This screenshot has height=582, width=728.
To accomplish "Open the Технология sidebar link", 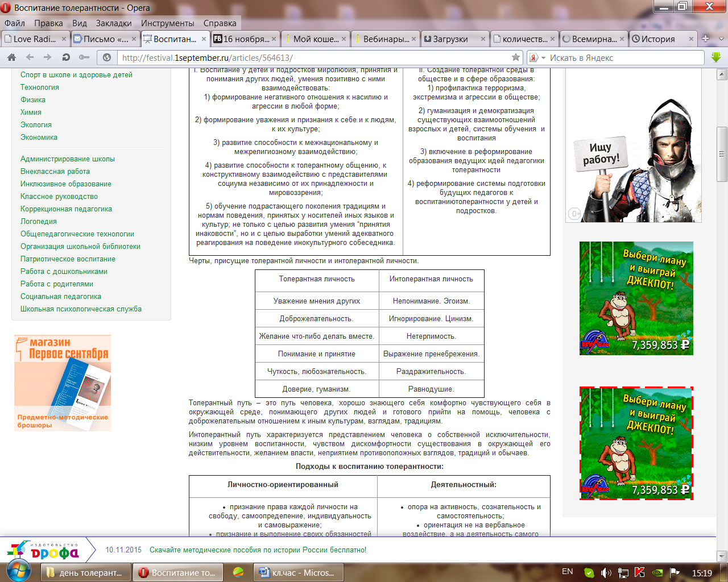I will (x=40, y=87).
